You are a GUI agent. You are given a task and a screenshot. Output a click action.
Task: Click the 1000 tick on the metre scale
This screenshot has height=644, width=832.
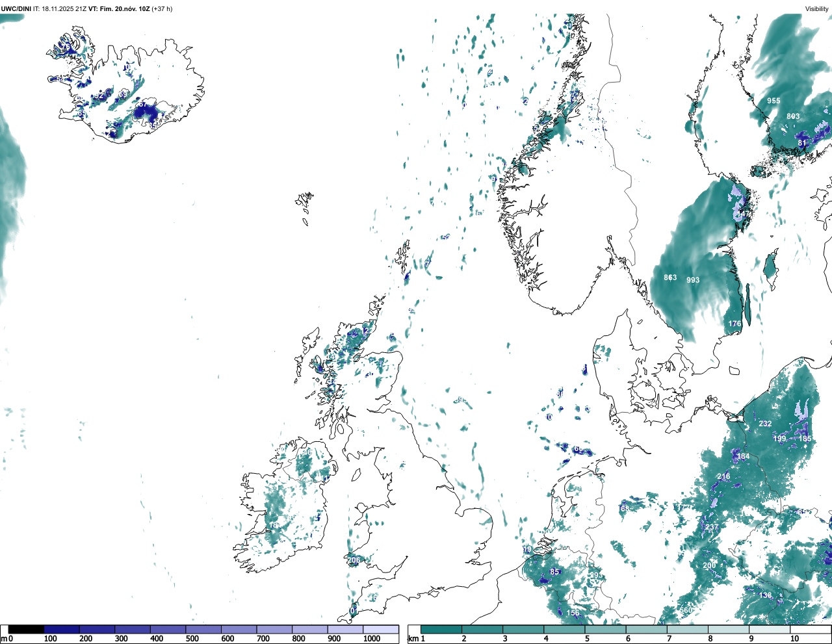tap(371, 639)
